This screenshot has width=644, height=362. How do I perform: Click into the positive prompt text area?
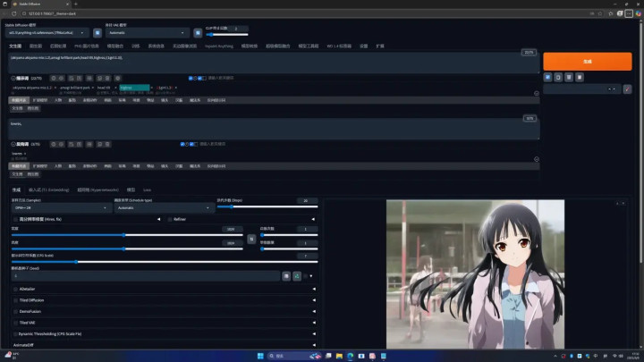click(274, 63)
